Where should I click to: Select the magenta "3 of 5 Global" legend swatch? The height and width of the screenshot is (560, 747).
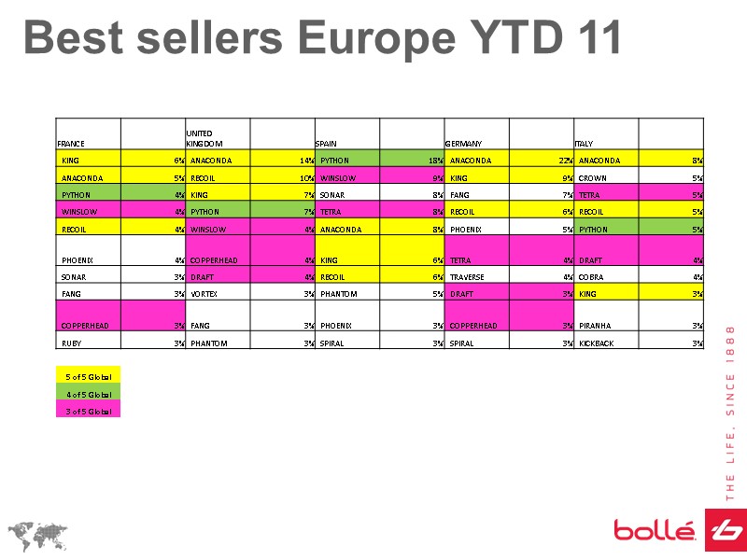(89, 411)
